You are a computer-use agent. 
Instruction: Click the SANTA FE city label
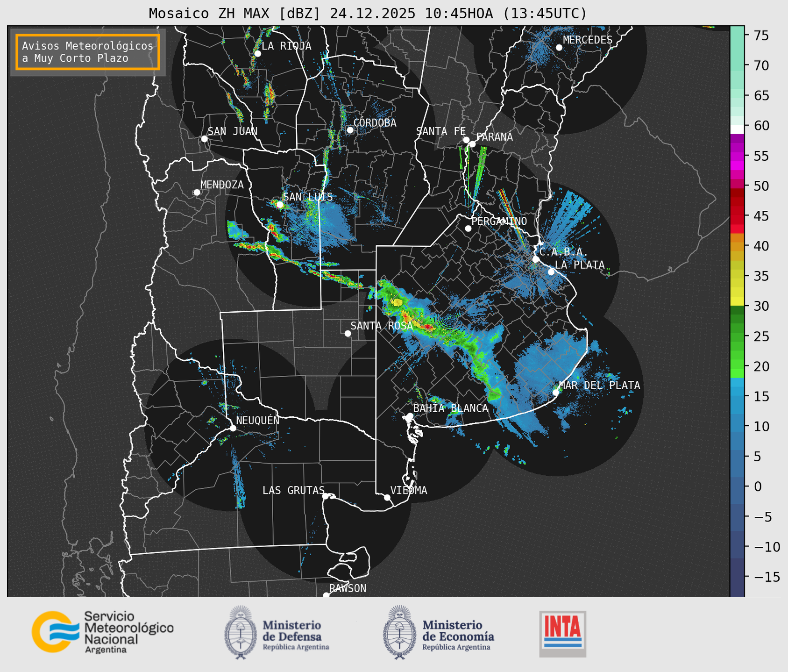point(441,131)
